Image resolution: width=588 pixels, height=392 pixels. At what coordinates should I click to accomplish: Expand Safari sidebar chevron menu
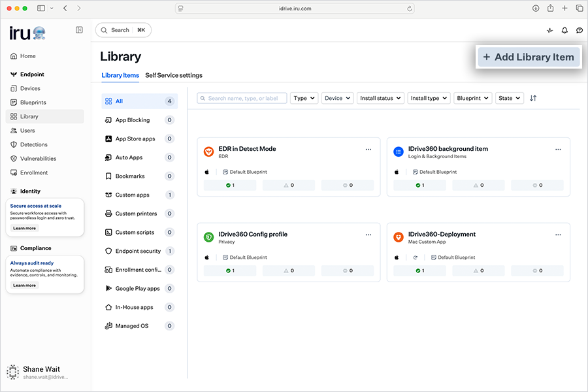click(52, 8)
